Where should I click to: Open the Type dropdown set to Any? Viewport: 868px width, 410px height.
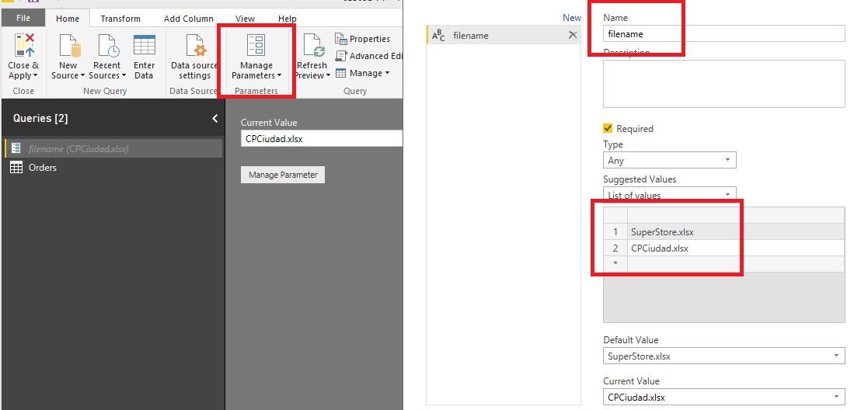tap(670, 161)
